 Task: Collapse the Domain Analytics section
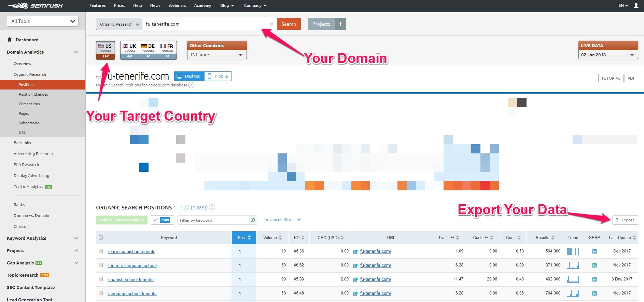click(x=76, y=52)
